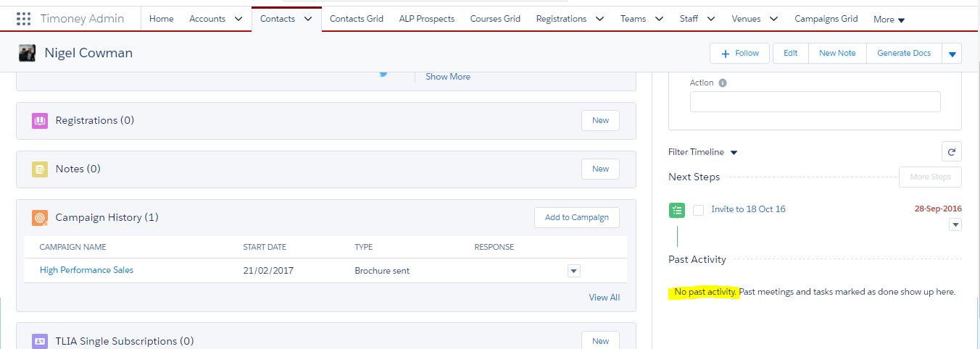This screenshot has width=980, height=349.
Task: Click the Twitter bird icon
Action: click(383, 73)
